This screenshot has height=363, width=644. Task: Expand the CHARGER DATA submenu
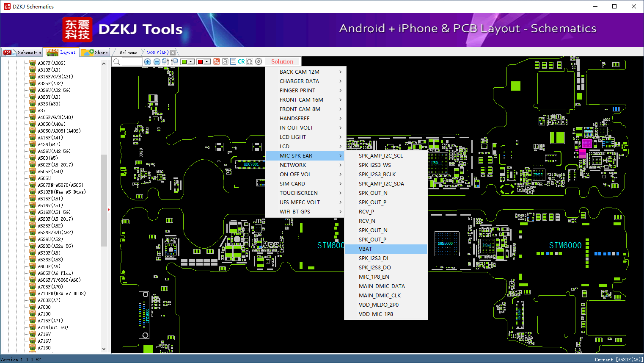coord(306,81)
